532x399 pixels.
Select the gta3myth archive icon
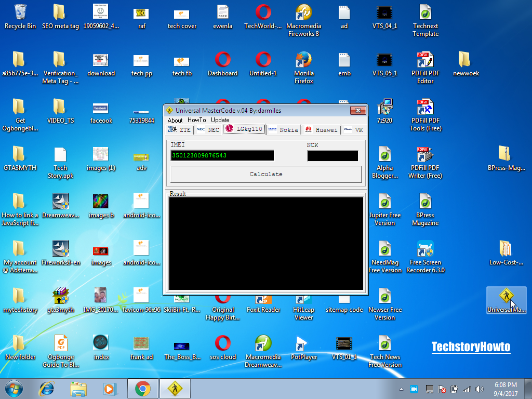click(x=60, y=300)
